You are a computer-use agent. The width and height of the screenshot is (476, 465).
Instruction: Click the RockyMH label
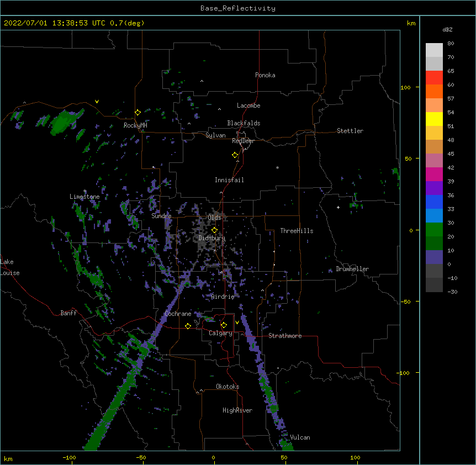pos(135,125)
